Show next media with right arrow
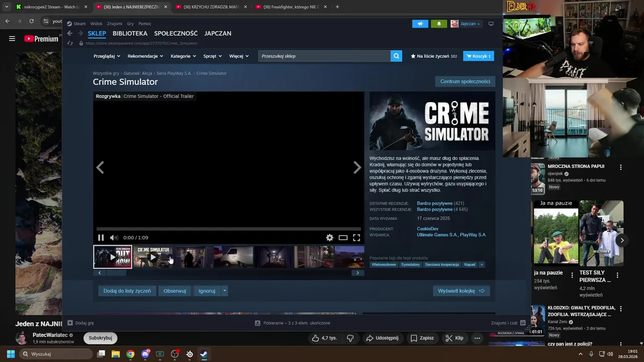Screen dimensions: 644x362 click(357, 167)
